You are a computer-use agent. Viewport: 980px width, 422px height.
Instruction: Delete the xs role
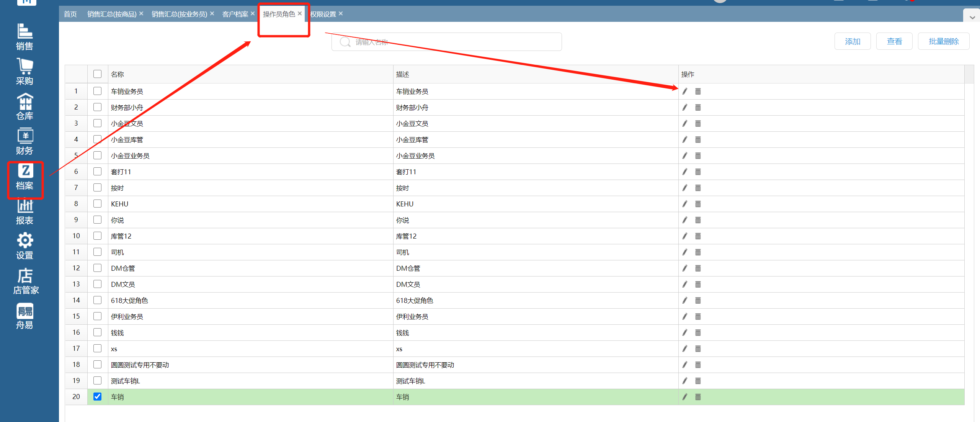point(698,348)
